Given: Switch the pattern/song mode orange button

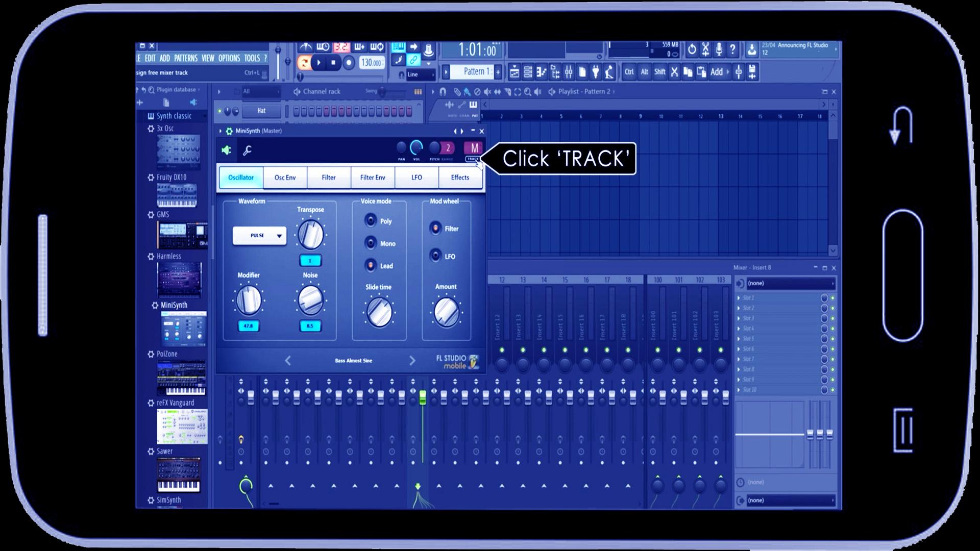Looking at the screenshot, I should [x=304, y=63].
